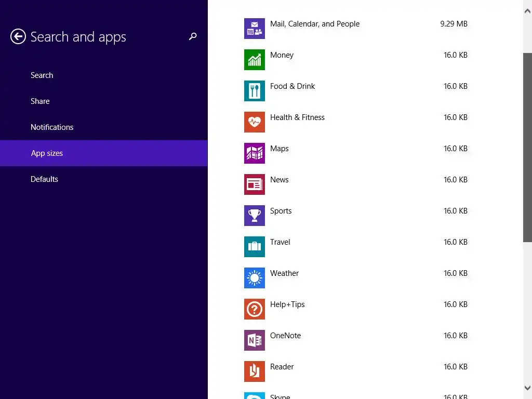Open the Search settings category
532x399 pixels.
coord(104,75)
